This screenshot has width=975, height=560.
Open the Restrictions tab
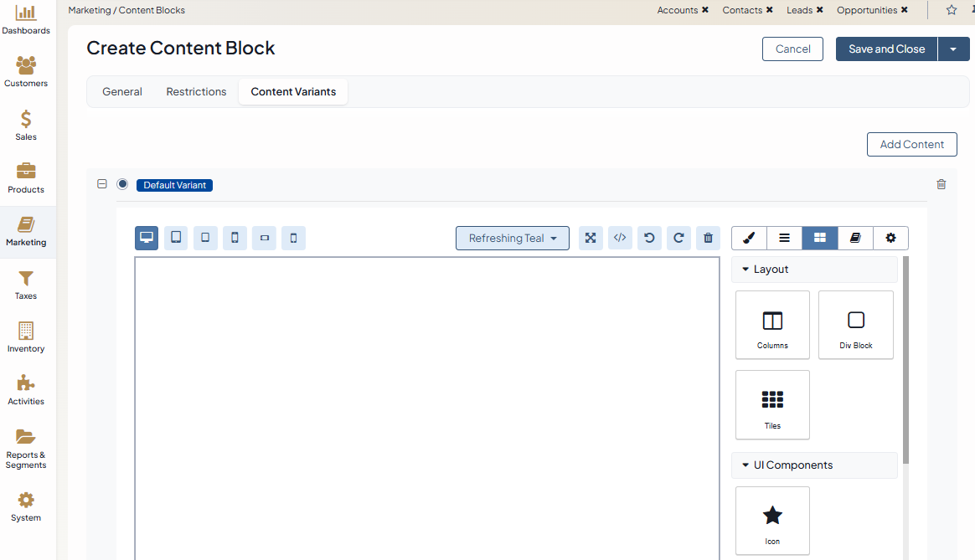pyautogui.click(x=196, y=92)
